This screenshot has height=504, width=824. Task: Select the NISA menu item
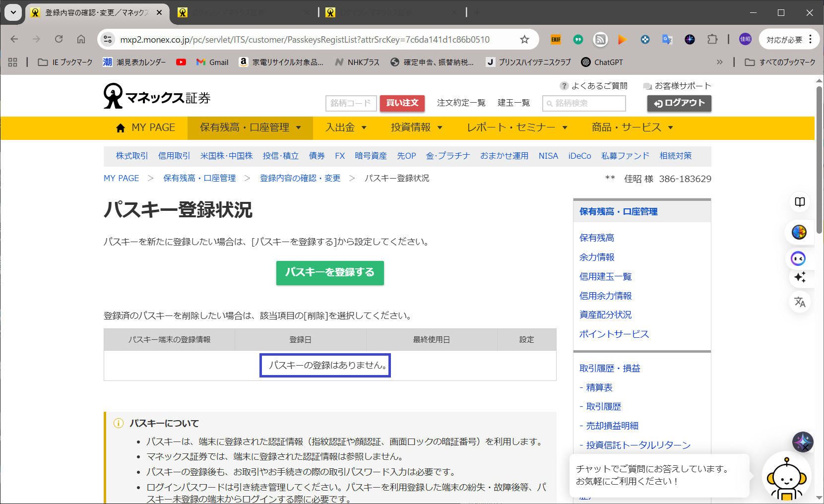[x=548, y=156]
